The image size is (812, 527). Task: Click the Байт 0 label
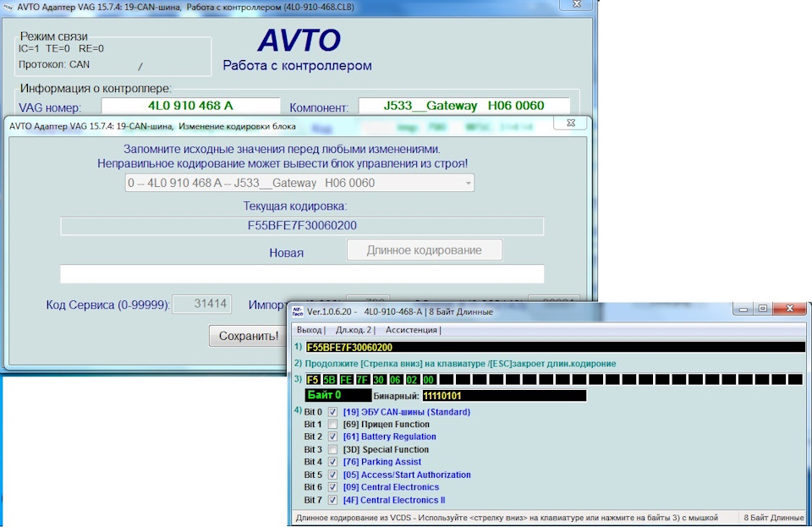338,396
